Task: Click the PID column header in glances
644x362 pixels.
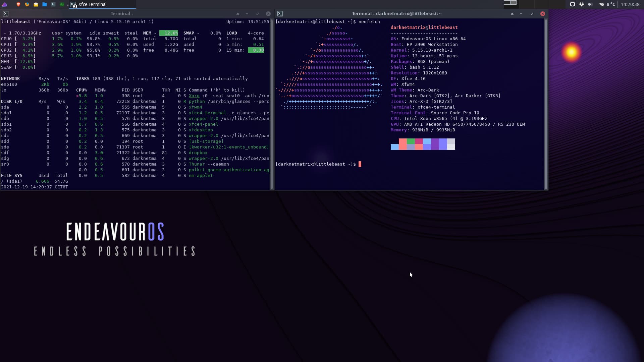Action: tap(126, 90)
